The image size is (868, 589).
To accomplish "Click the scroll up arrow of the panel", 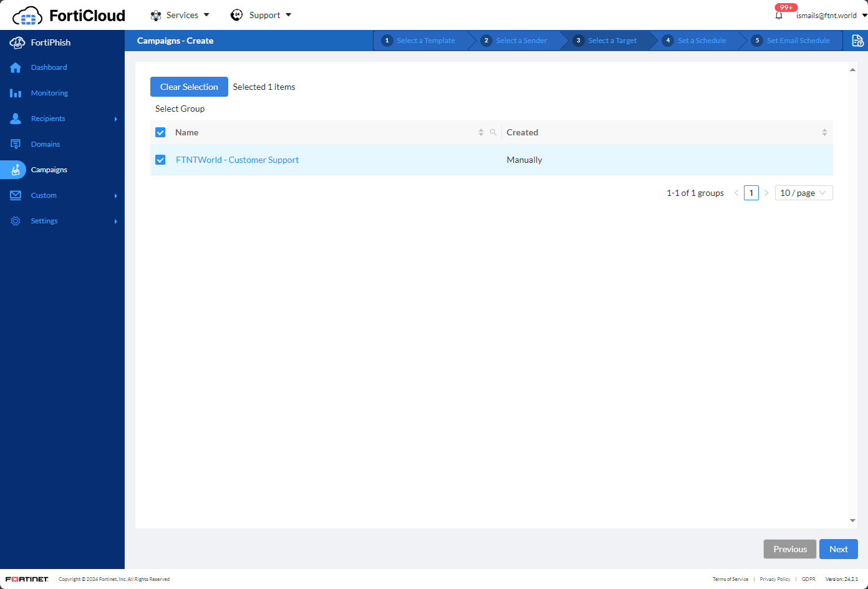I will click(x=852, y=70).
